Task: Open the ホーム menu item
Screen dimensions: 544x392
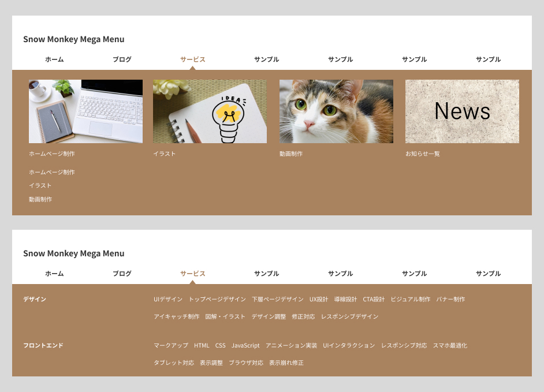Action: pos(54,59)
